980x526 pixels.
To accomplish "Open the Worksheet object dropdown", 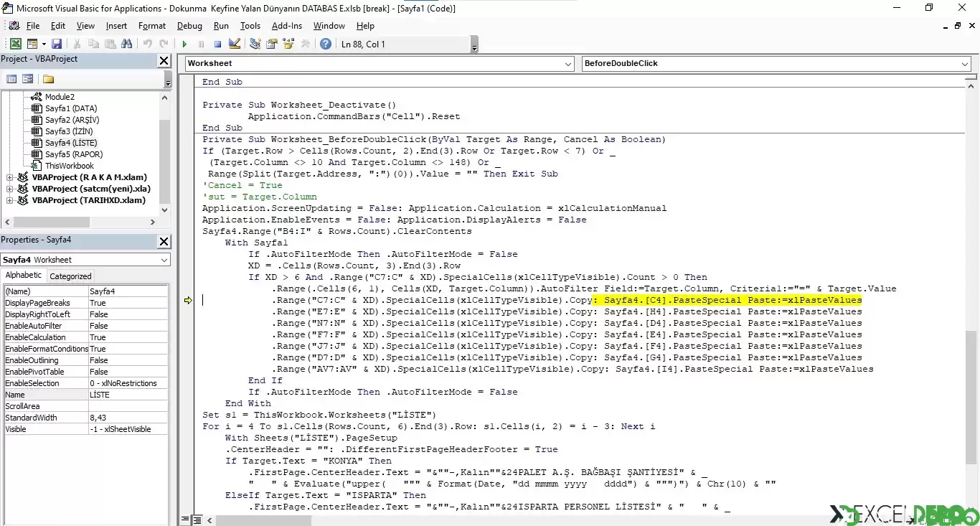I will click(x=567, y=63).
